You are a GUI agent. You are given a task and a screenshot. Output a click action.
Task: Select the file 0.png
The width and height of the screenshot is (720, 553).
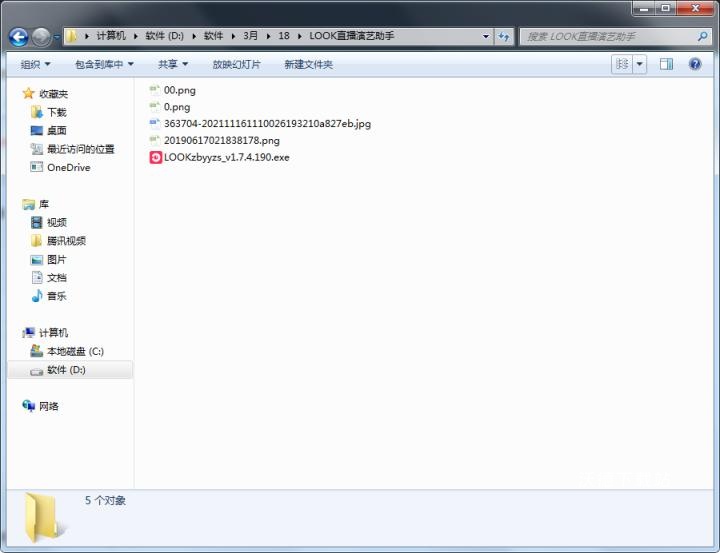[177, 107]
